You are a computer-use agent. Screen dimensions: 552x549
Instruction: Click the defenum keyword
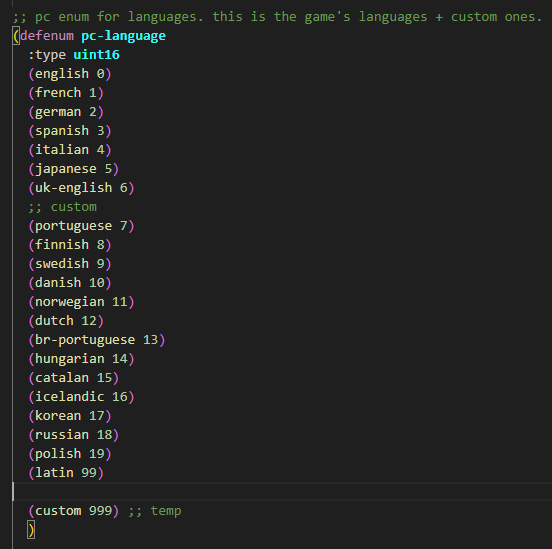[47, 36]
